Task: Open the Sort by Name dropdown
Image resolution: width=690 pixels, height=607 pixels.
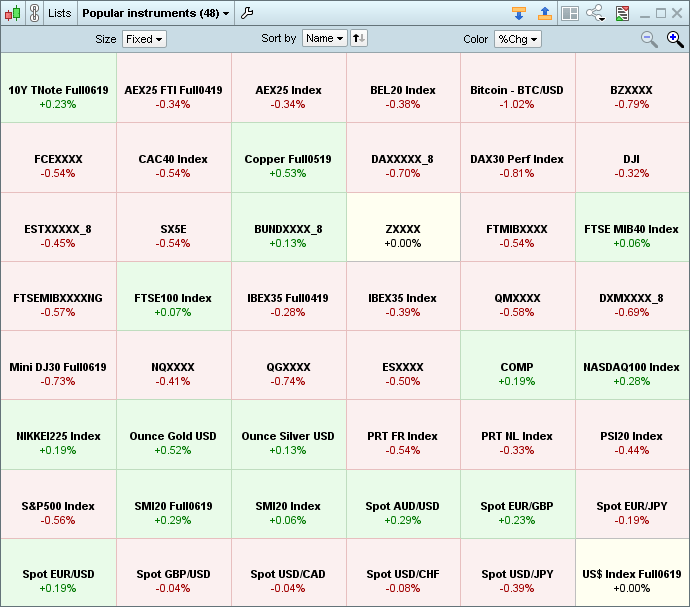Action: 324,39
